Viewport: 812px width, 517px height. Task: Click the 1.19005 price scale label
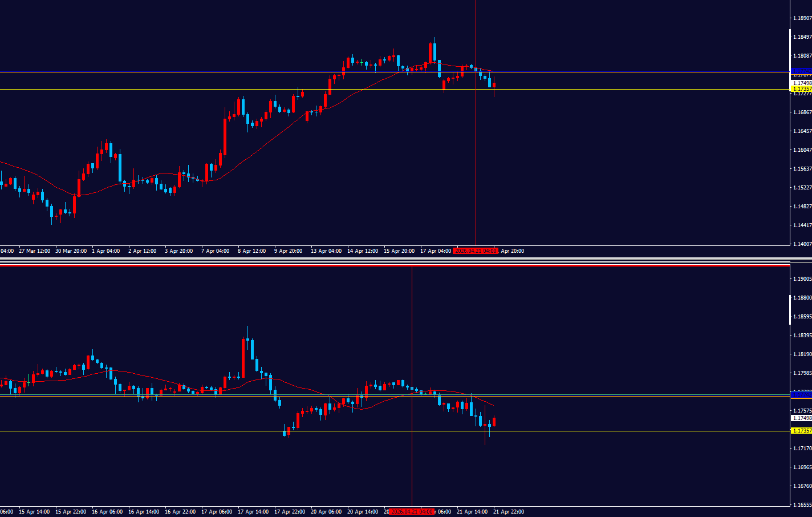802,279
